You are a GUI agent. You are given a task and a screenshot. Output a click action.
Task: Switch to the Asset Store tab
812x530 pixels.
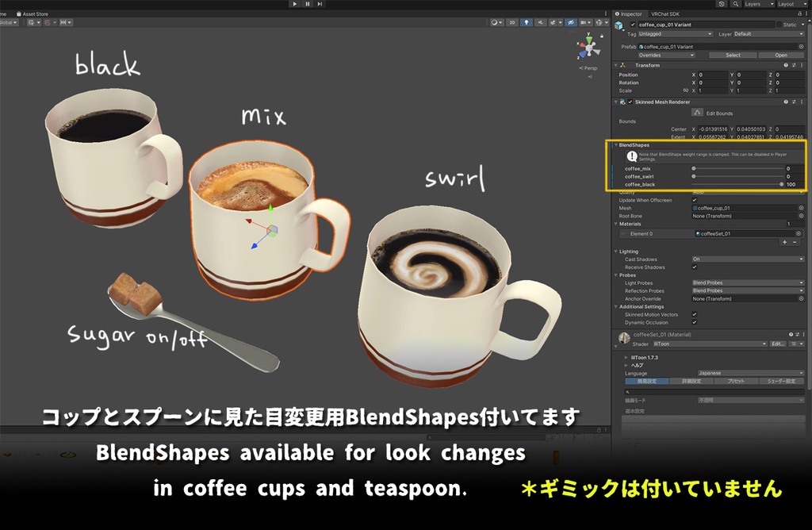coord(34,13)
